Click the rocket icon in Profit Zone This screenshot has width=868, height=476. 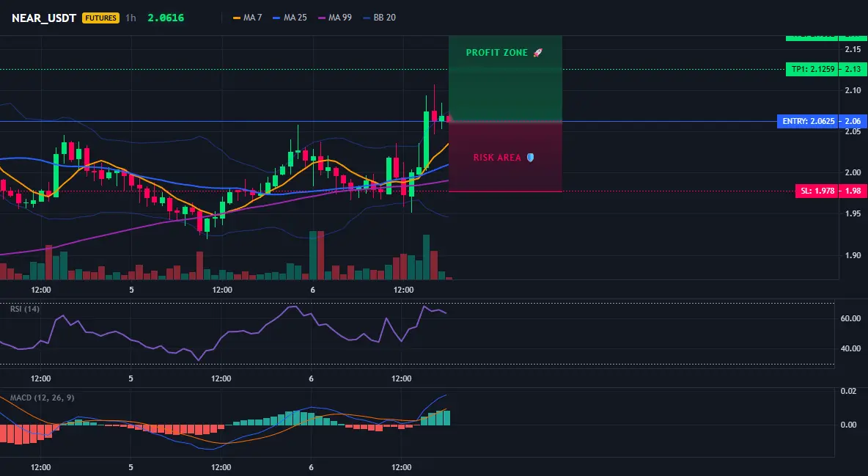537,53
